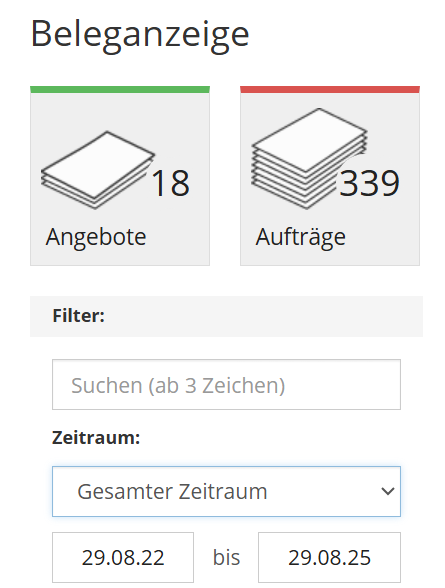Screen dimensions: 445x588
Task: Click the count 339 on Aufträge tile
Action: 369,183
